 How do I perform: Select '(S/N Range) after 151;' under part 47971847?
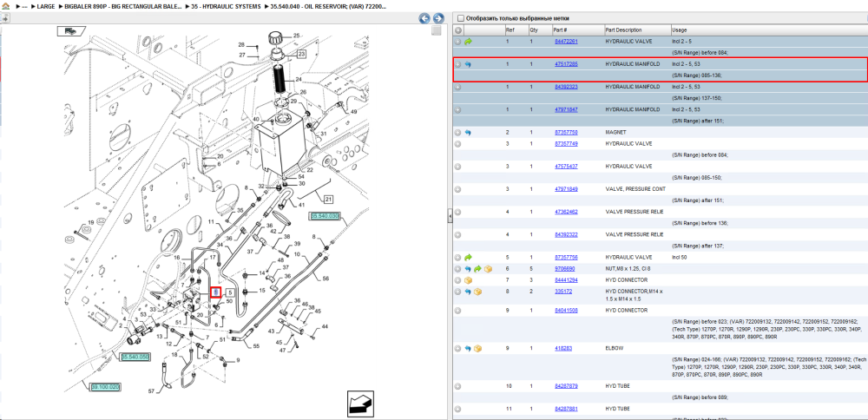point(696,121)
